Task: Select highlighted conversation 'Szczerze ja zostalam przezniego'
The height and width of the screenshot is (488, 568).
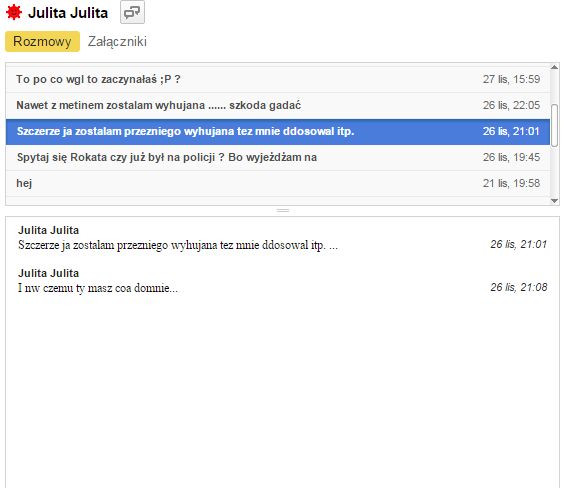Action: pos(278,132)
